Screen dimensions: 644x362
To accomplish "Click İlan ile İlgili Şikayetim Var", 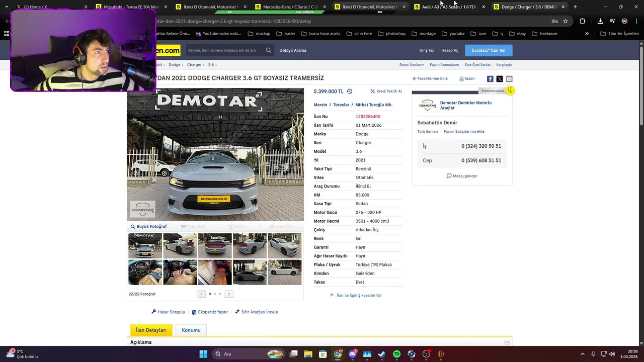I will coord(356,295).
